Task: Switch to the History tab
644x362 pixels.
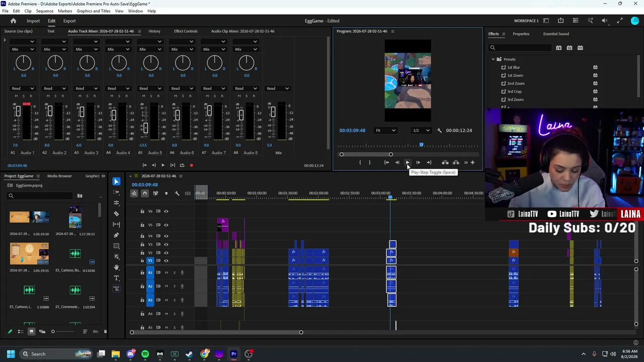Action: [x=154, y=31]
